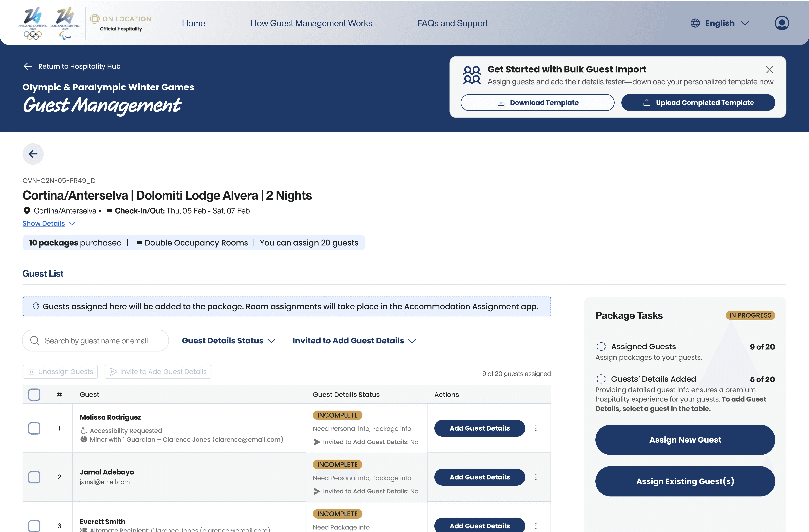Open more actions menu for Jamal Adebayo

pos(536,477)
